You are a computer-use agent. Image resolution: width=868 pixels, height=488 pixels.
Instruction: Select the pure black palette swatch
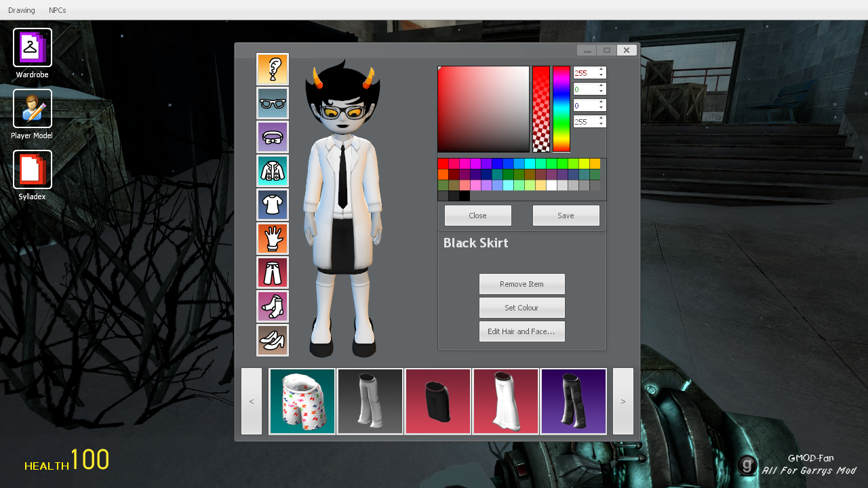(x=465, y=196)
